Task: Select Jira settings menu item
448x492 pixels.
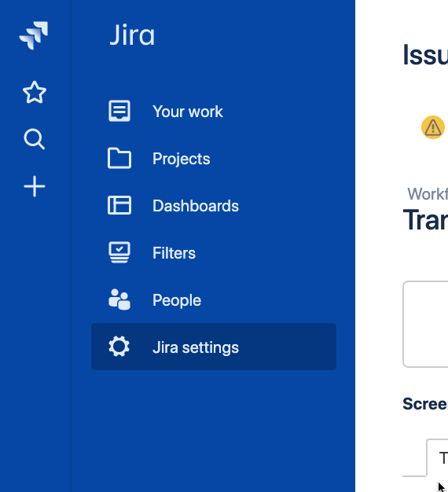Action: (214, 347)
